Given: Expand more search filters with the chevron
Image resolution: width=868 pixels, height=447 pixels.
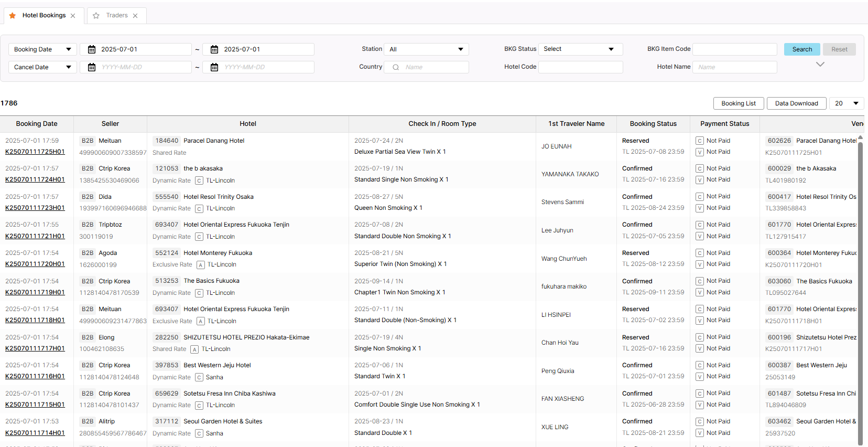Looking at the screenshot, I should [x=820, y=65].
